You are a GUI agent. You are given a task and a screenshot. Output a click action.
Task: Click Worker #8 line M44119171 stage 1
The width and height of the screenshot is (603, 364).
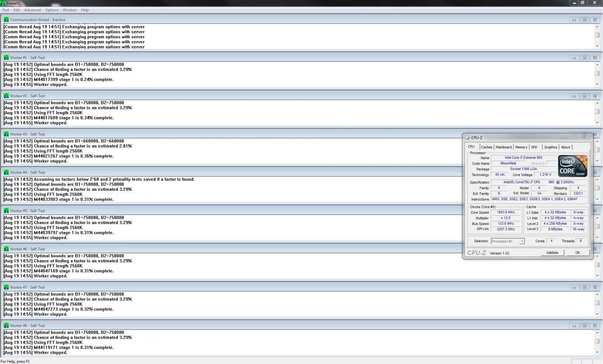pyautogui.click(x=59, y=347)
